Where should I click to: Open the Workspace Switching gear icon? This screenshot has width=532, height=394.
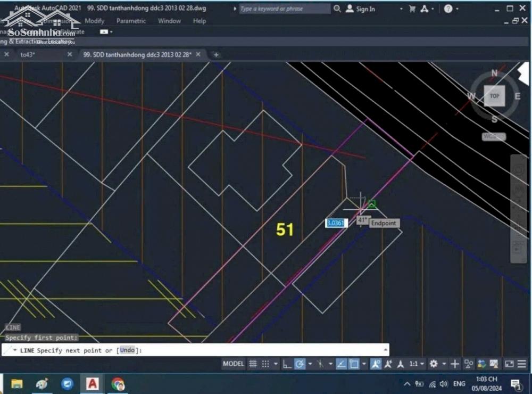click(434, 364)
